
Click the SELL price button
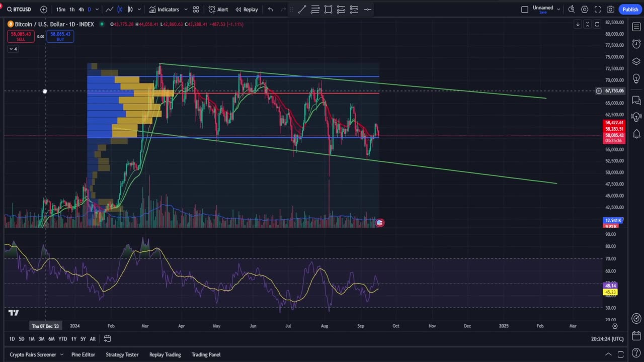coord(21,36)
